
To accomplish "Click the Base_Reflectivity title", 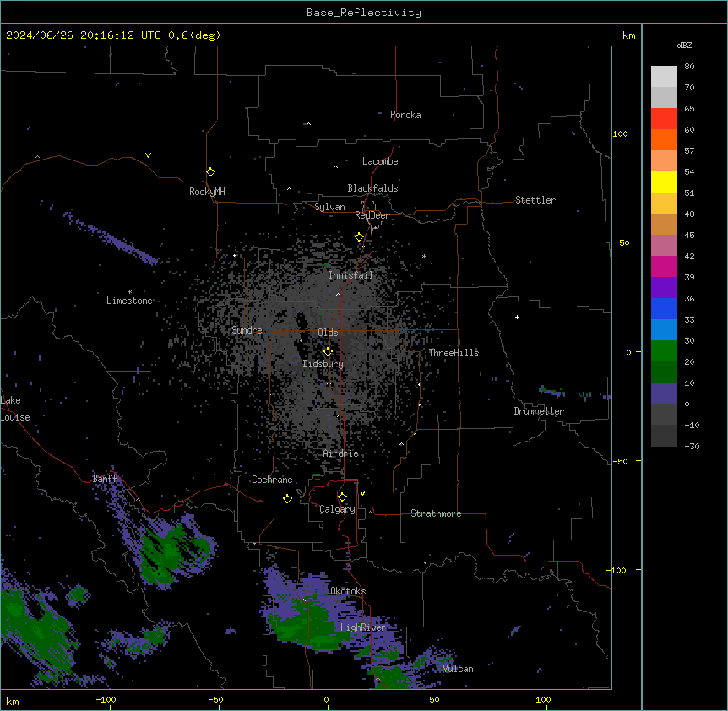I will click(364, 13).
